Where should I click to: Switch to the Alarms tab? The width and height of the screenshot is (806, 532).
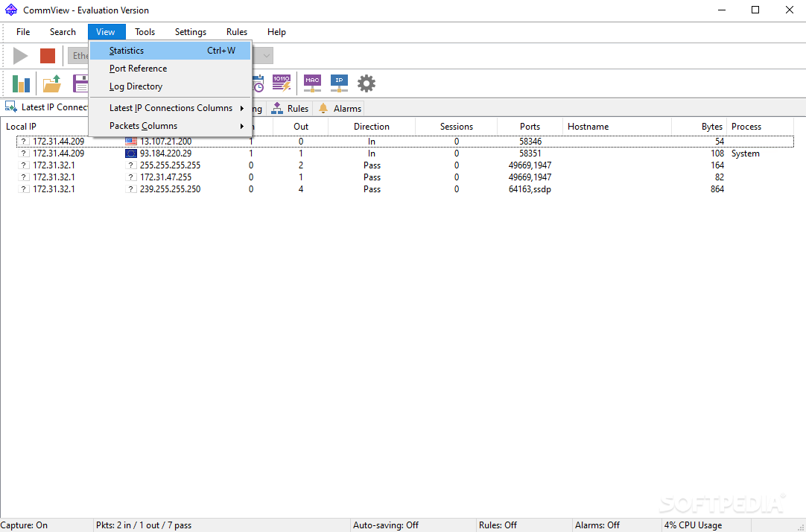tap(339, 109)
